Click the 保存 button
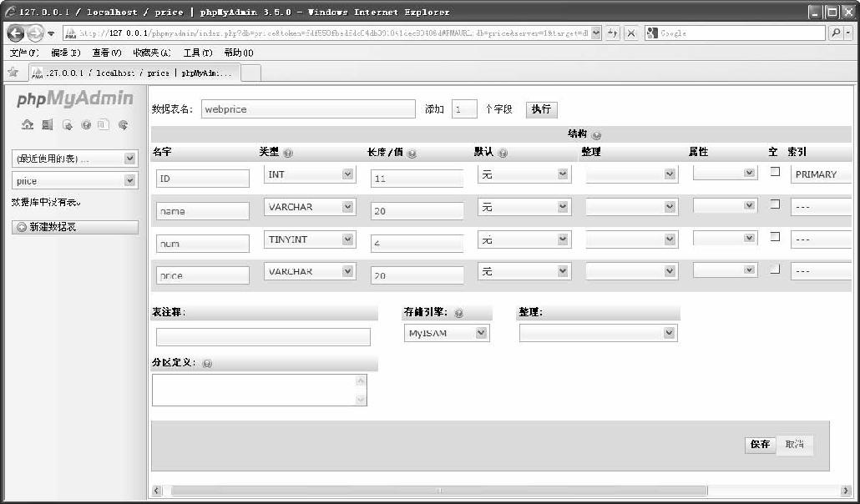Image resolution: width=860 pixels, height=504 pixels. (x=760, y=444)
